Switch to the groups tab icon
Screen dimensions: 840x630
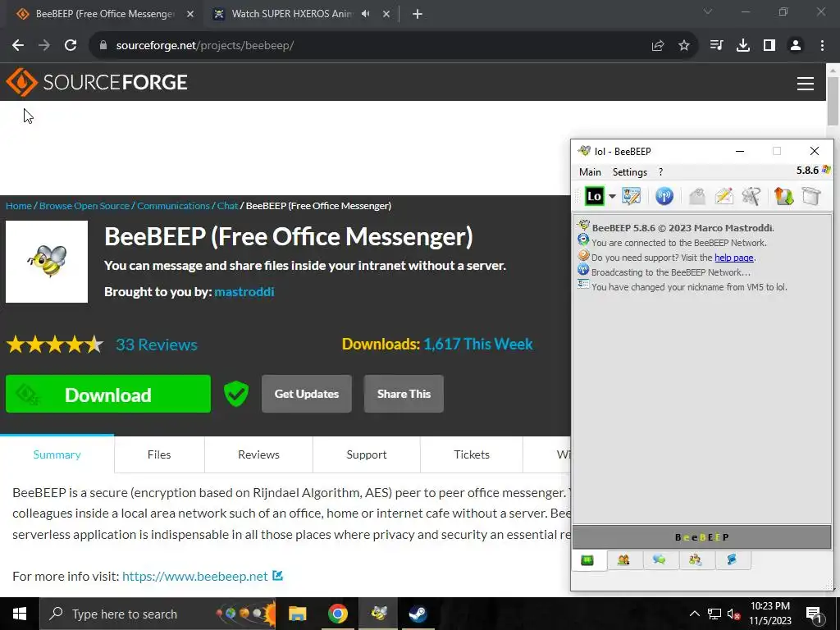tap(696, 559)
